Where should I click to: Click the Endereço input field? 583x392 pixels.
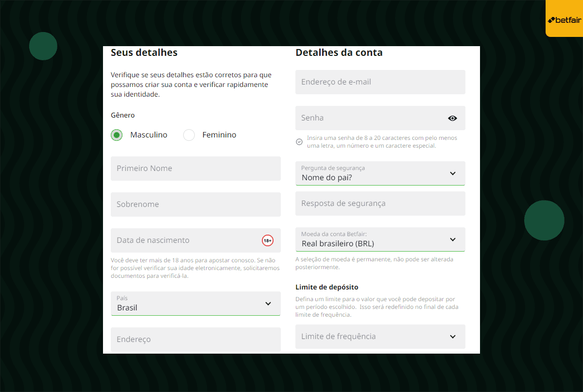tap(196, 340)
